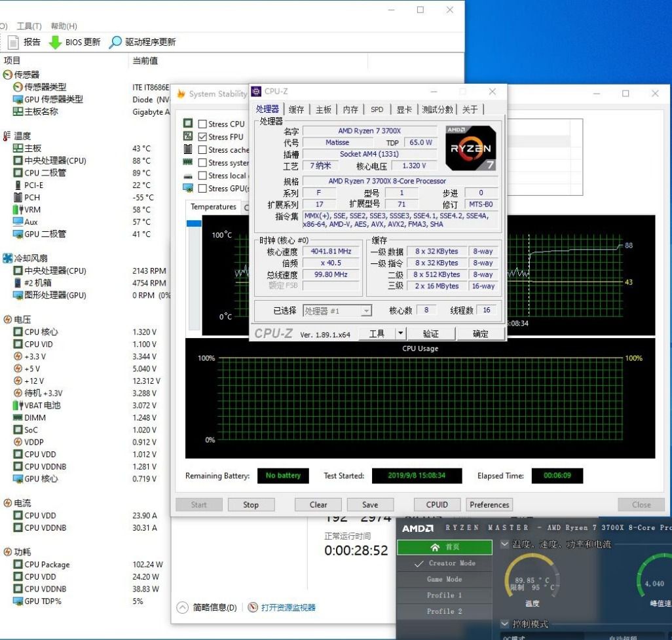Switch to the SPD tab in CPU-Z
The width and height of the screenshot is (672, 640).
pos(379,109)
